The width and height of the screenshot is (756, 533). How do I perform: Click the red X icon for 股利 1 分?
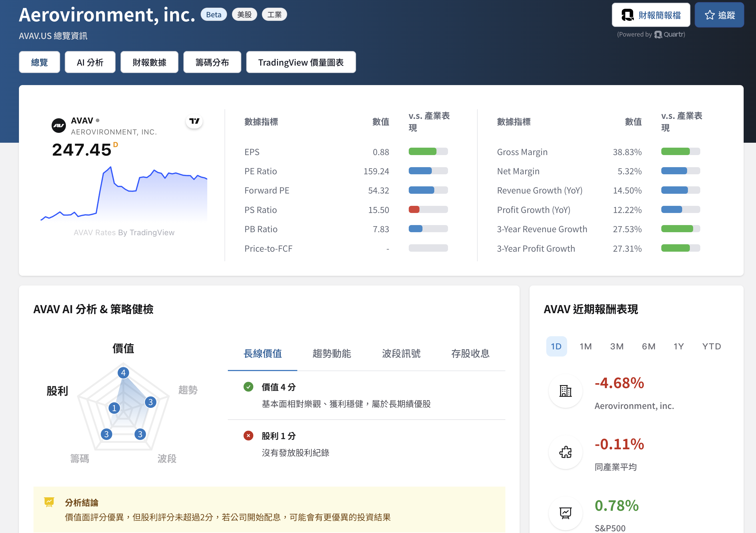[x=248, y=436]
